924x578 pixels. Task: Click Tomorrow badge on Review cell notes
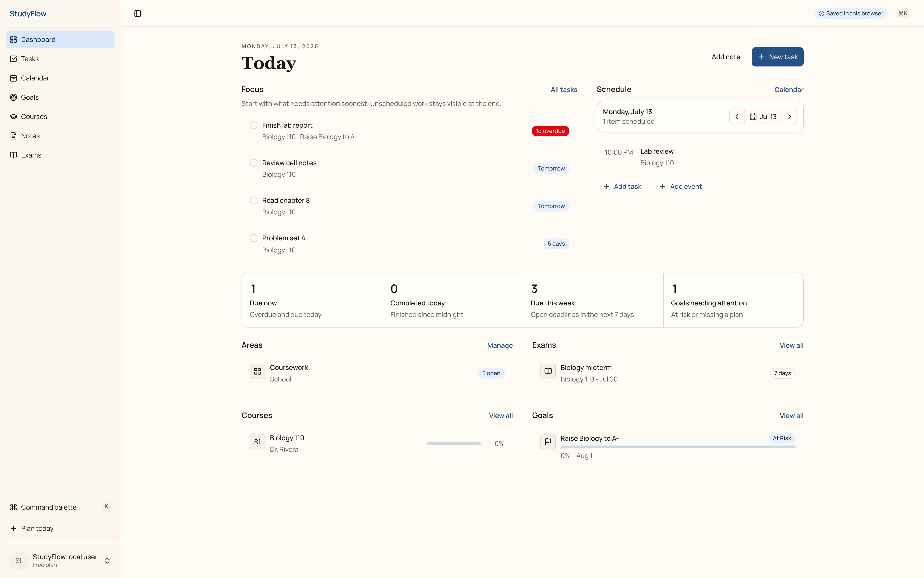(551, 169)
